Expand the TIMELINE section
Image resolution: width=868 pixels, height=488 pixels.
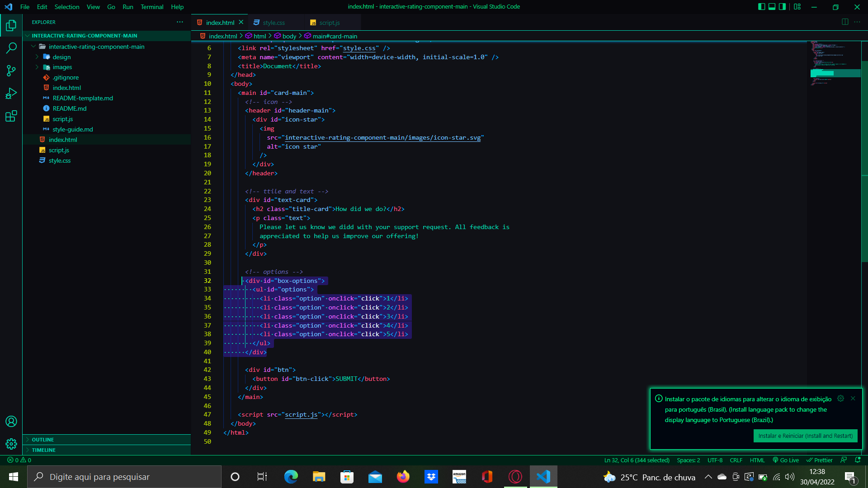(x=107, y=450)
